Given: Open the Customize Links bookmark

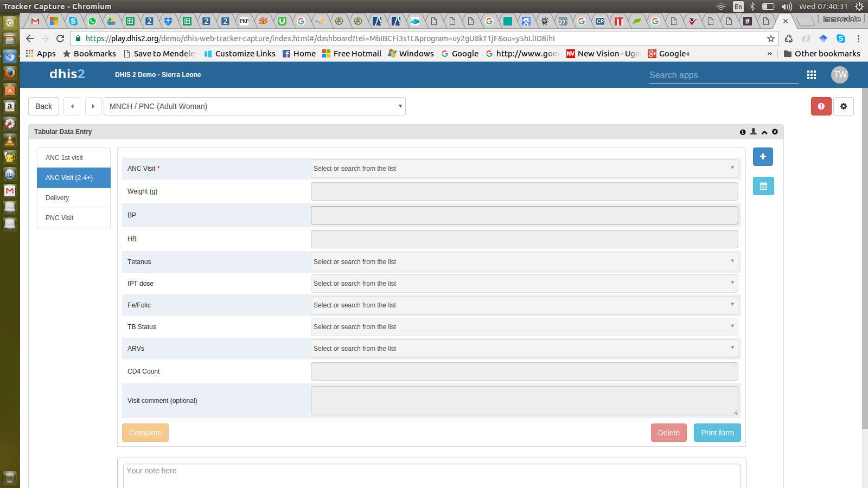Looking at the screenshot, I should click(240, 54).
